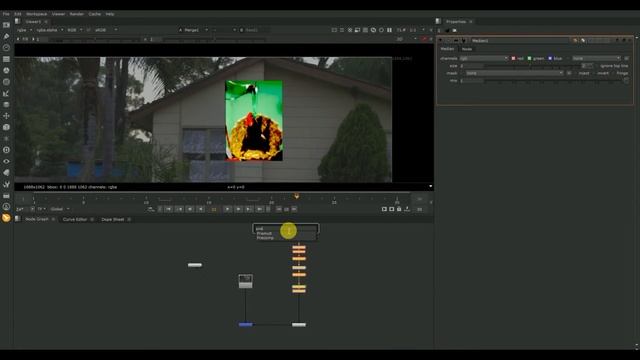The width and height of the screenshot is (640, 360).
Task: Open the Merge nodes toolbar icon
Action: 6,104
